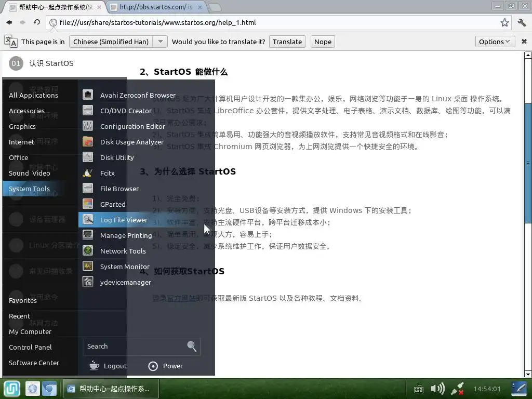Click the address bar URL field
Viewport: 532px width, 399px height.
point(278,22)
